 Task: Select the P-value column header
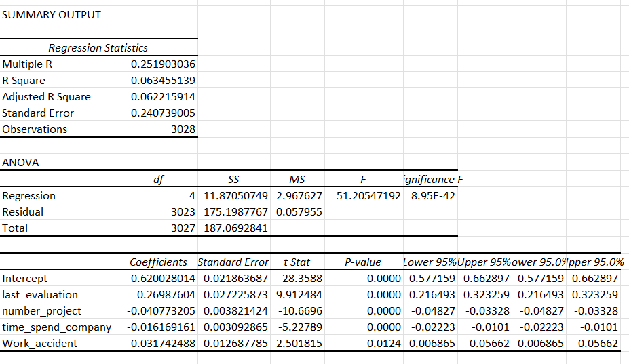click(x=363, y=262)
